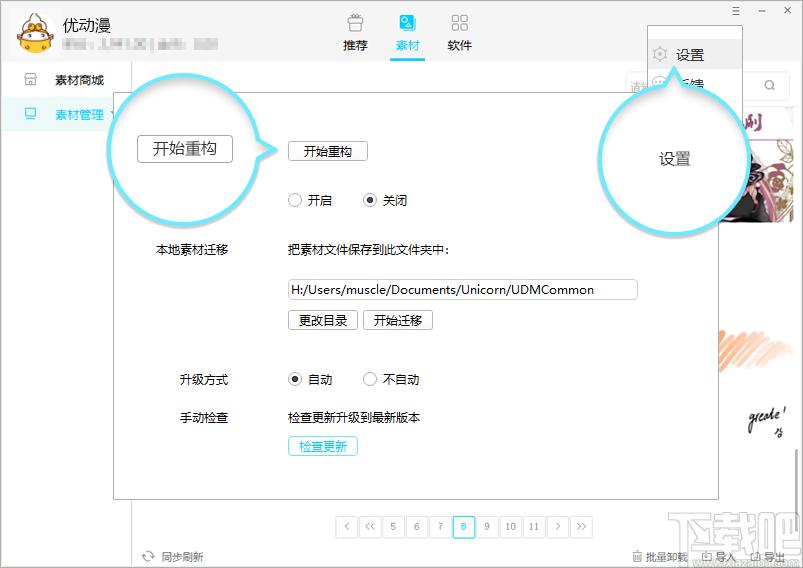Go to next page in pagination
The height and width of the screenshot is (568, 803).
pos(558,526)
